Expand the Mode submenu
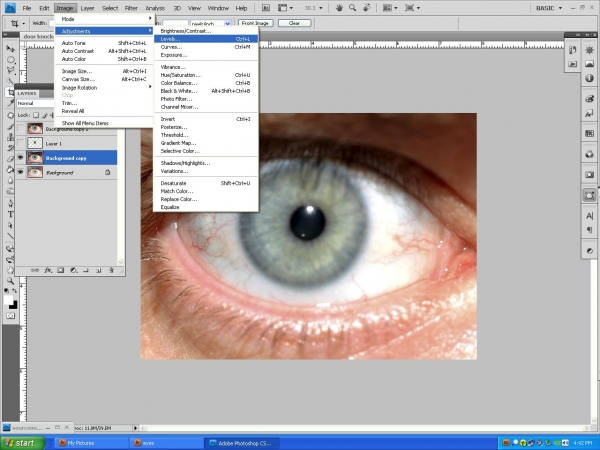600x450 pixels. tap(104, 19)
